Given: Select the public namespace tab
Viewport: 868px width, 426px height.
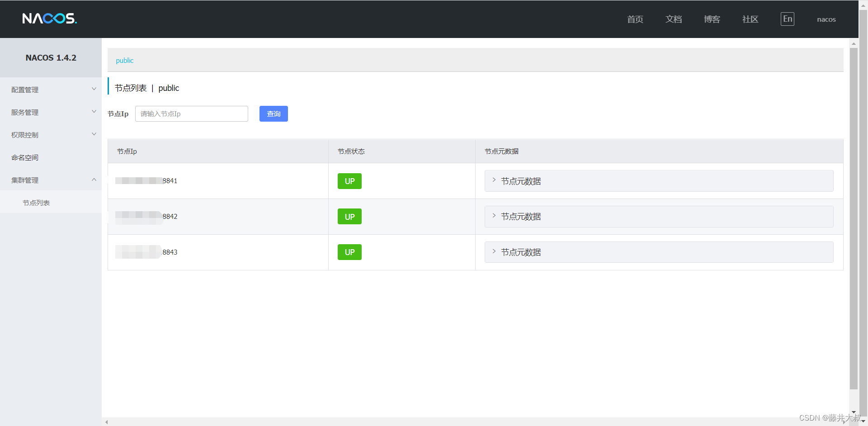Looking at the screenshot, I should click(x=124, y=61).
